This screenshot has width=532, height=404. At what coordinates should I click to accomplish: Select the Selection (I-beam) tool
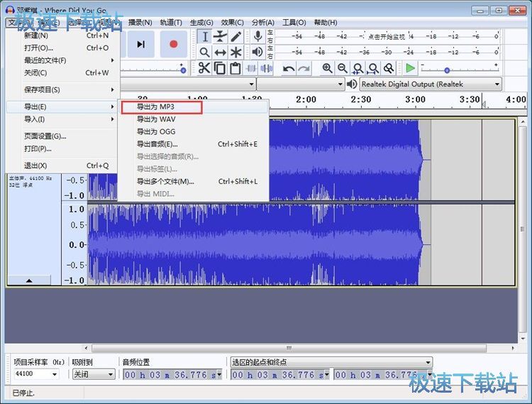click(205, 36)
